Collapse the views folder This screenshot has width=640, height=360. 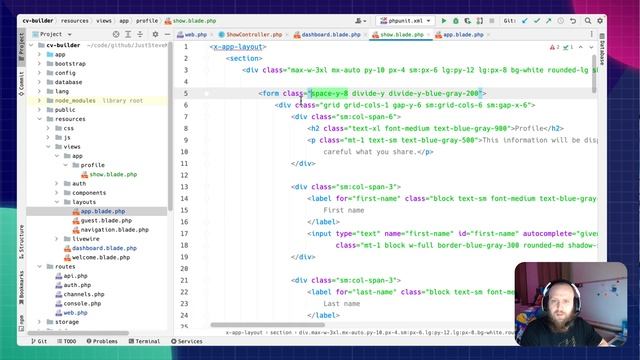pyautogui.click(x=48, y=147)
